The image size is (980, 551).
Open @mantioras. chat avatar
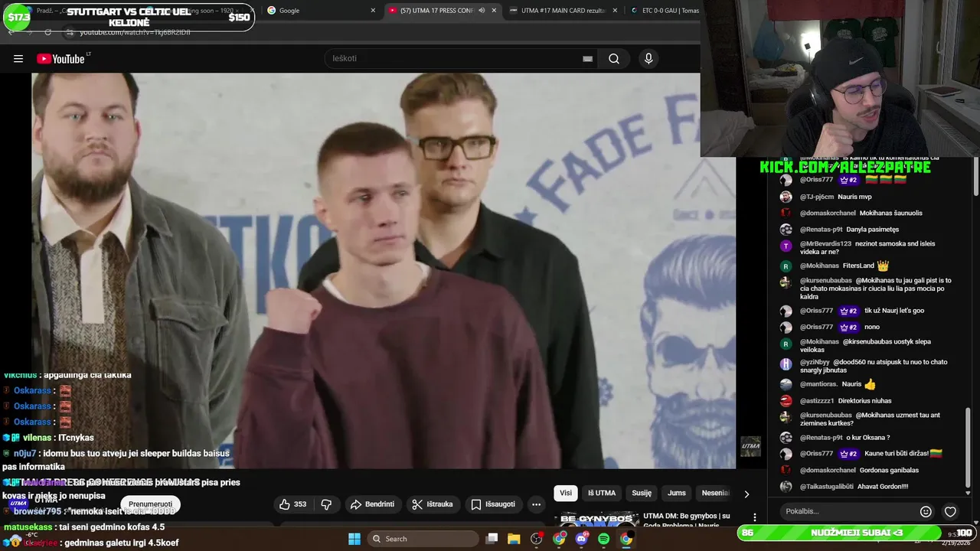click(786, 384)
